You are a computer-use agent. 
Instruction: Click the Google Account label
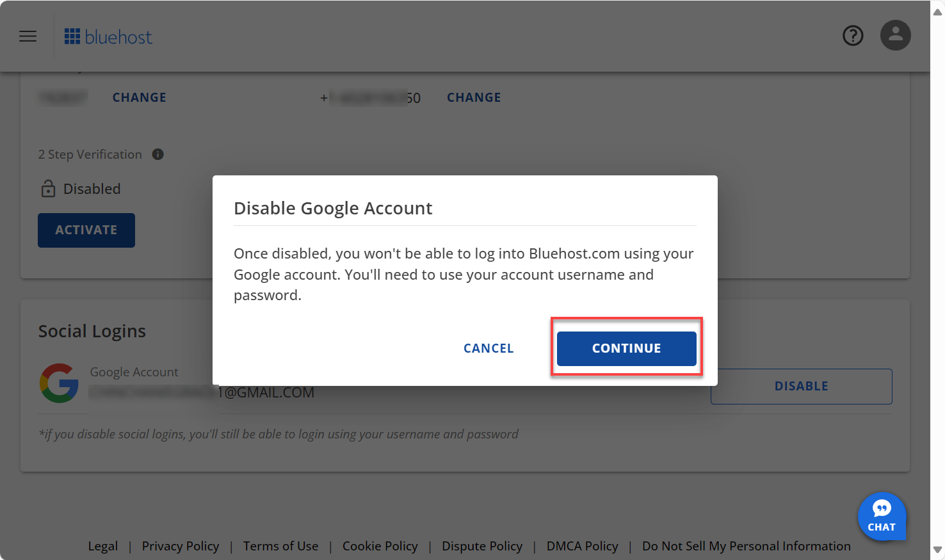pos(134,372)
